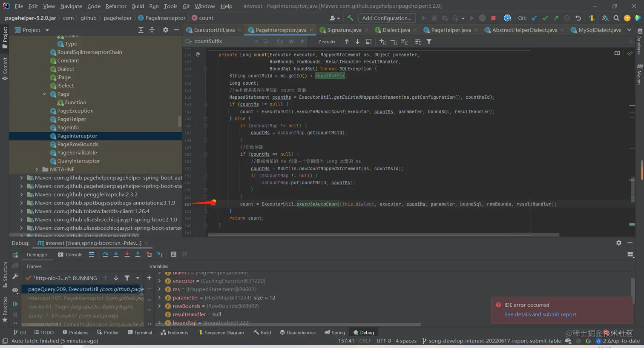Toggle Words (W) option in search
Image resolution: width=644 pixels, height=348 pixels.
(291, 42)
